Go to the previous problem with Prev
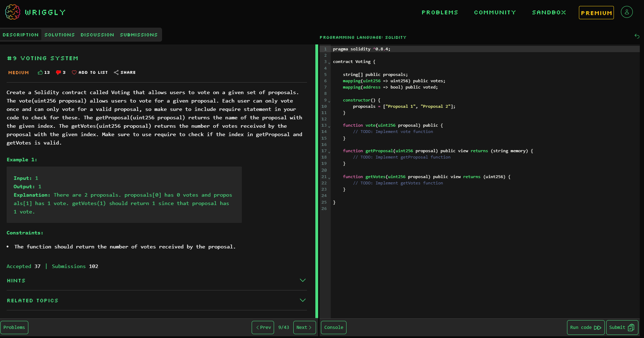Viewport: 644px width, 338px height. pos(263,328)
